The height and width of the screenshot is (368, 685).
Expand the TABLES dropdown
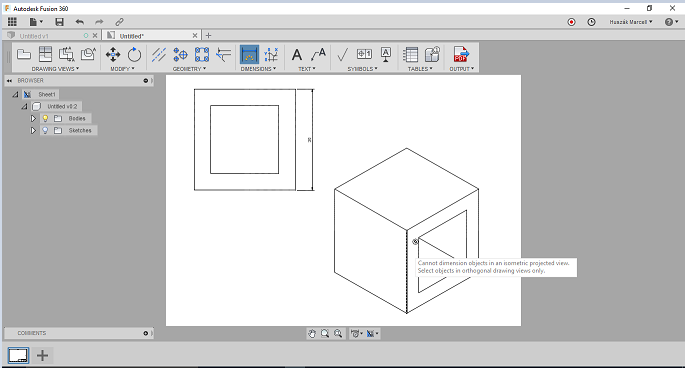click(x=420, y=69)
